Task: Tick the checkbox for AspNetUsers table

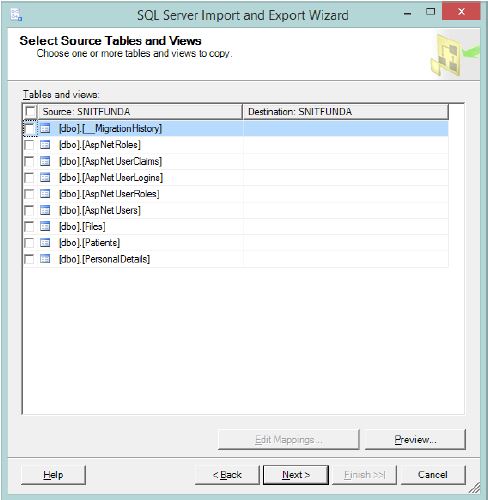Action: point(29,210)
